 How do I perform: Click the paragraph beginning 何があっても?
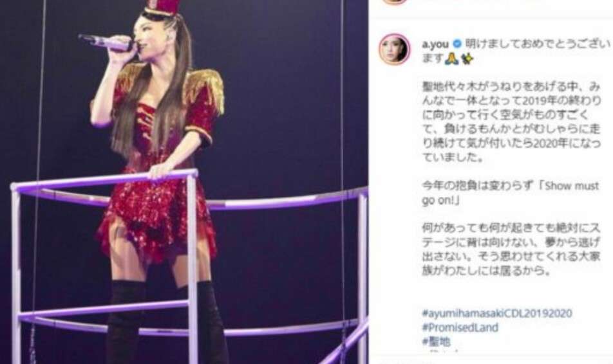click(511, 249)
